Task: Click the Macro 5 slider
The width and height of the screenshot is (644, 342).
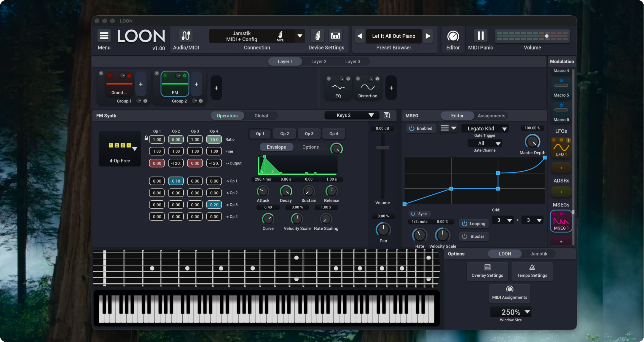Action: (561, 85)
